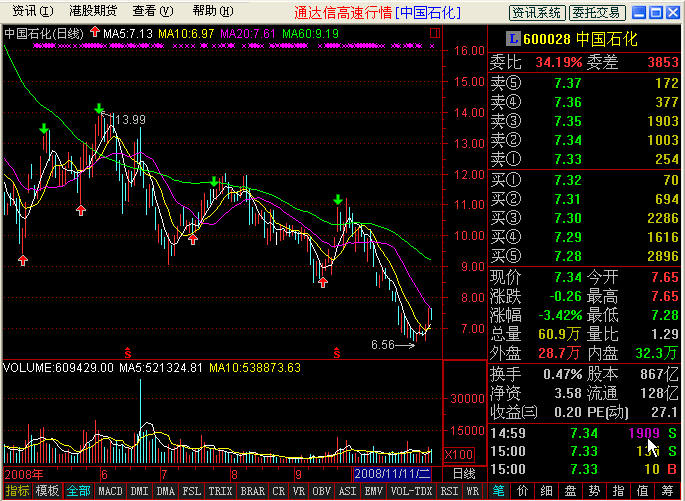Select the 细 tab in quote panel
685x501 pixels.
coord(546,491)
